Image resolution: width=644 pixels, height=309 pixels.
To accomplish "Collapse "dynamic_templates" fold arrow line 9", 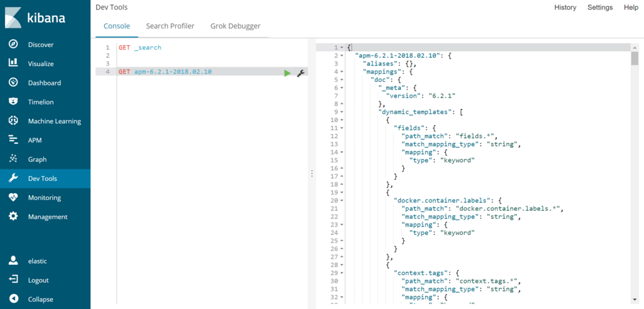I will tap(341, 112).
